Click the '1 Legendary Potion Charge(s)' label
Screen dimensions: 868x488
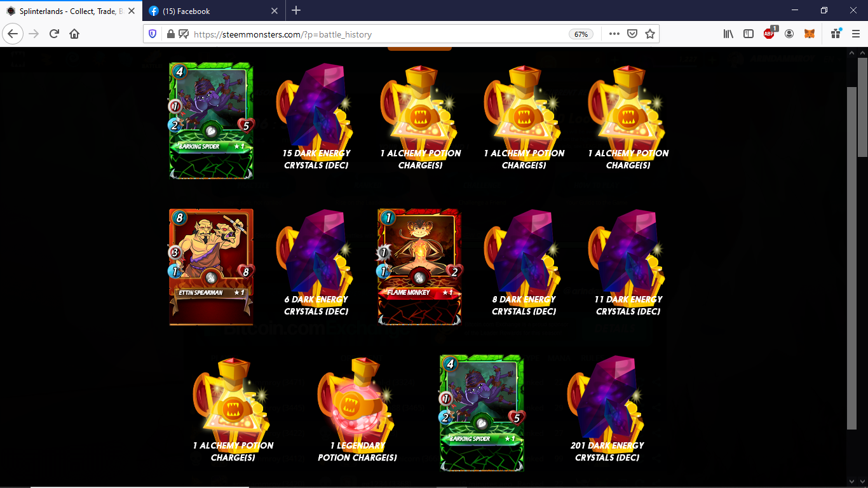(x=358, y=451)
